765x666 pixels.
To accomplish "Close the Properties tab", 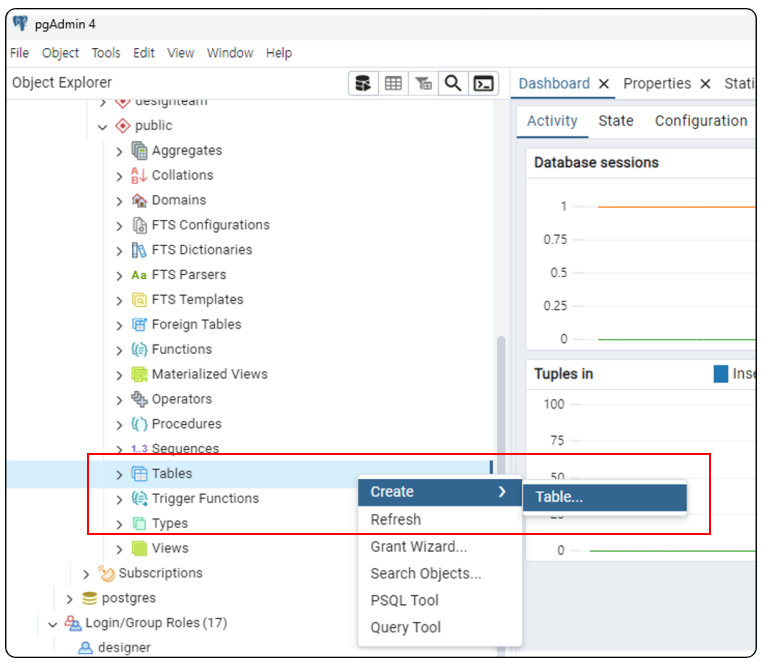I will [x=705, y=84].
